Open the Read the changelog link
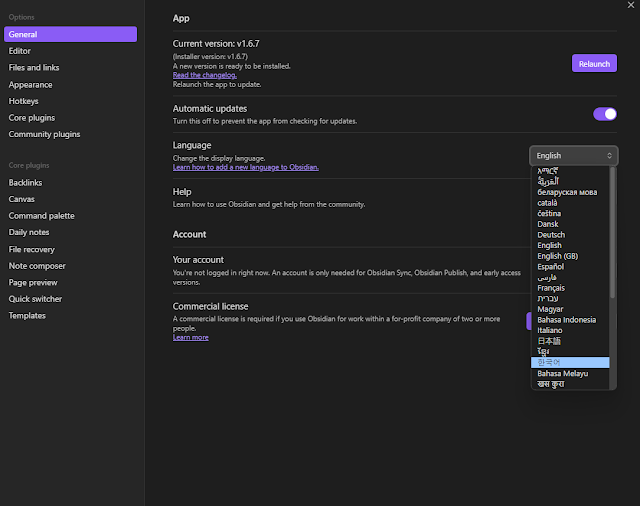This screenshot has height=506, width=640. tap(205, 75)
